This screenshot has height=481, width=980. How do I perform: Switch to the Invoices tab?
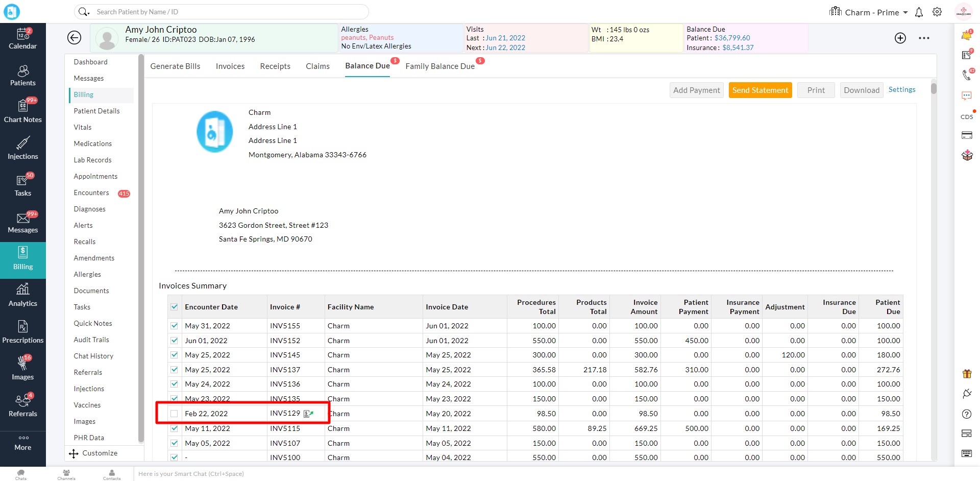point(230,66)
